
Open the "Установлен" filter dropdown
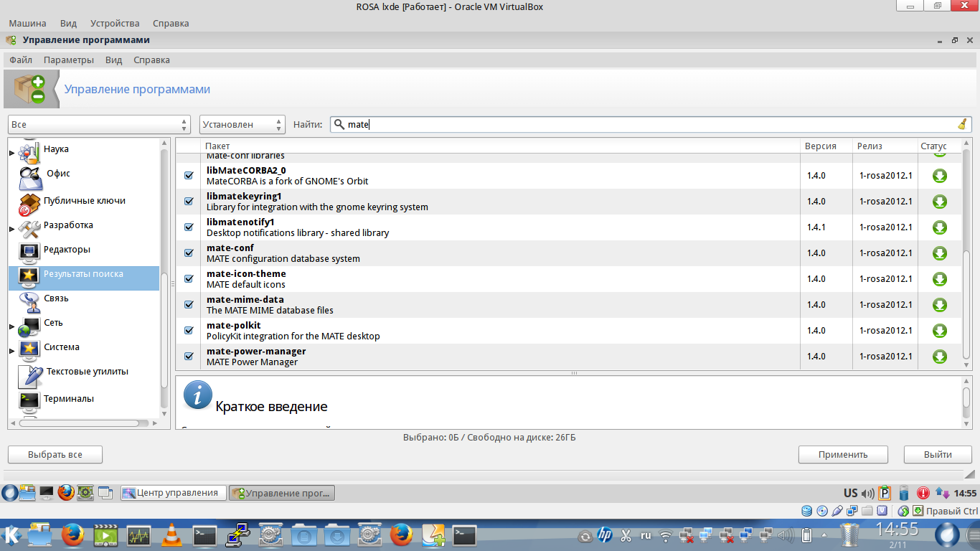coord(242,125)
